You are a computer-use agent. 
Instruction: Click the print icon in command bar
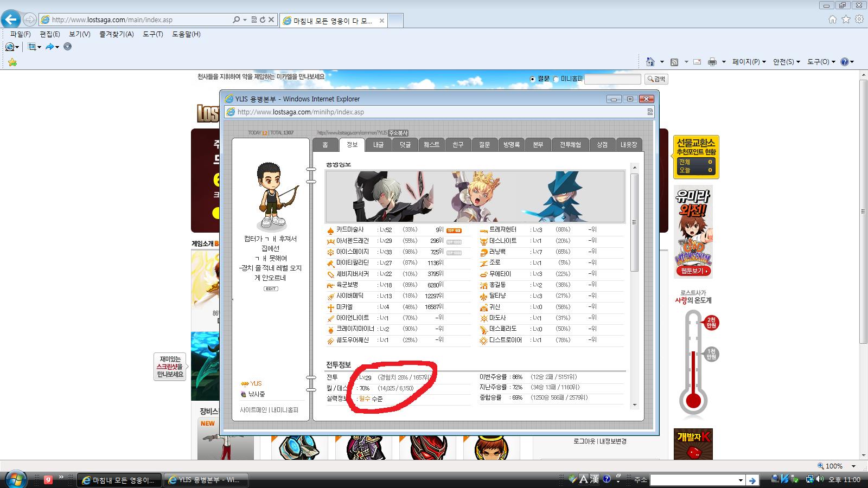click(712, 62)
